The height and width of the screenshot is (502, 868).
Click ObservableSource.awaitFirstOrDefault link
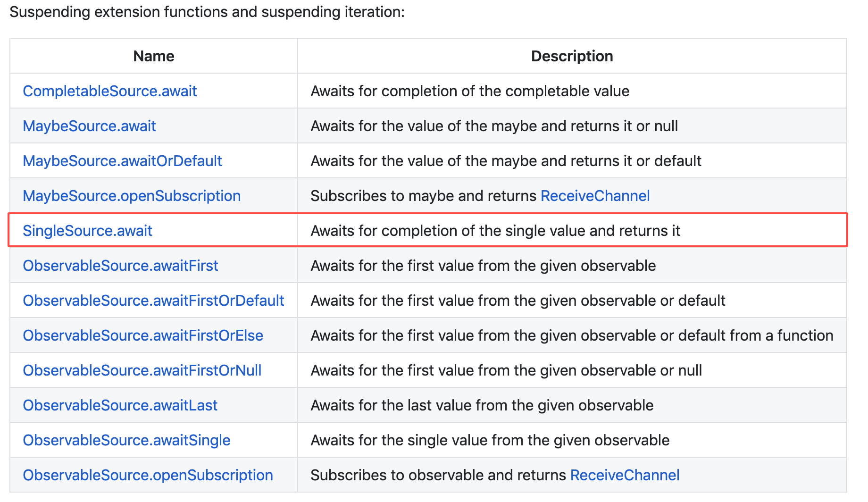[x=153, y=301]
